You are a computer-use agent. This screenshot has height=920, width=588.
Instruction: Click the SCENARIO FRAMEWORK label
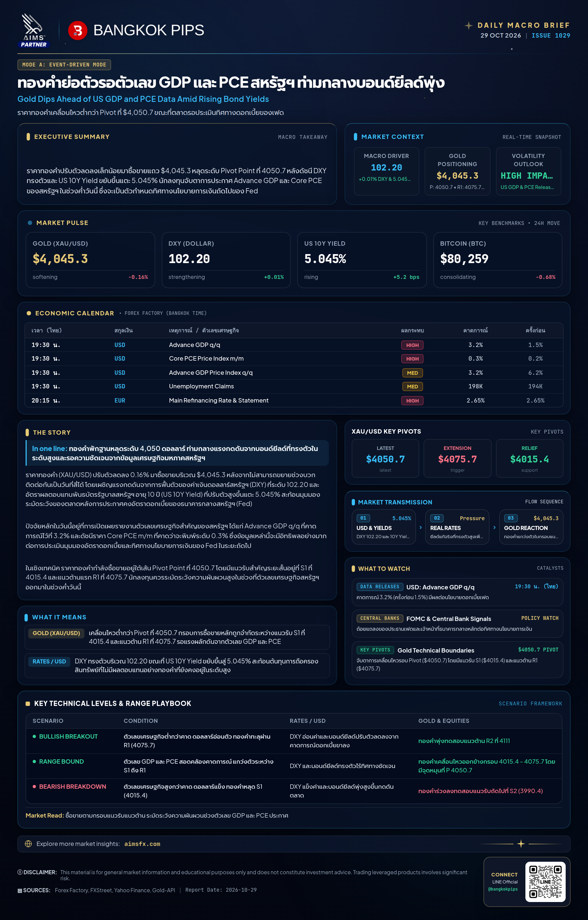coord(530,703)
